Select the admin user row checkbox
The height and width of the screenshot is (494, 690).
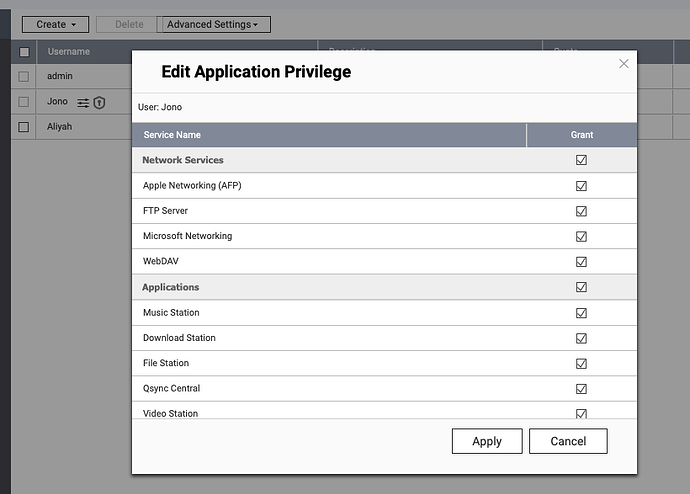pos(23,76)
